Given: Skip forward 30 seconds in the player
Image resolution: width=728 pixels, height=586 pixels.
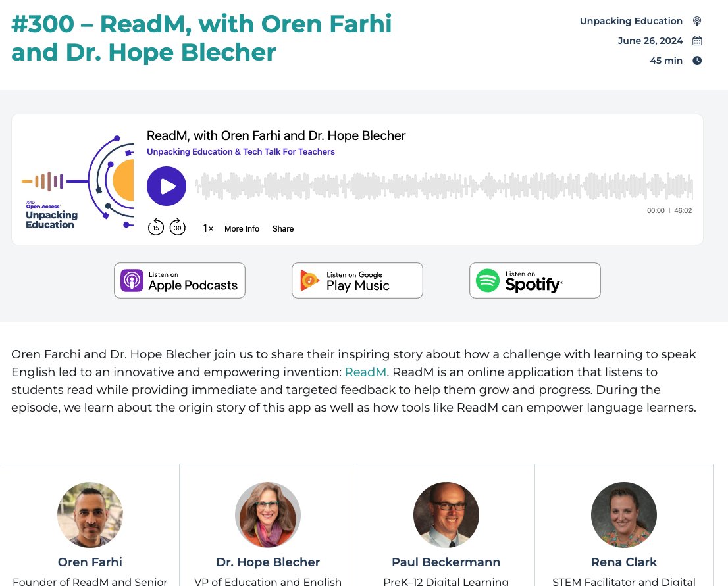Looking at the screenshot, I should (x=177, y=228).
